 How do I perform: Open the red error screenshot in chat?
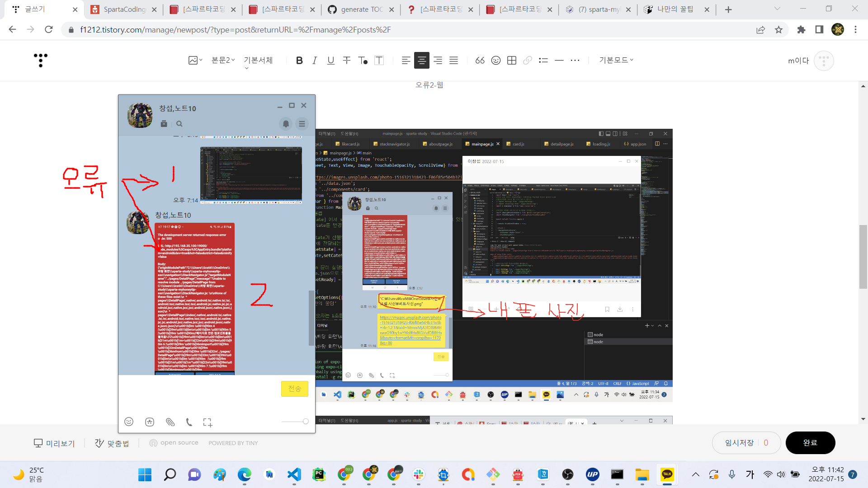[194, 299]
